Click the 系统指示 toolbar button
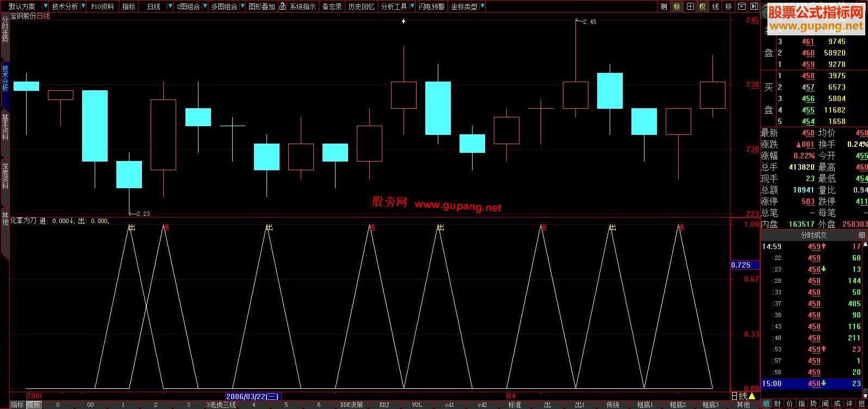Image resolution: width=868 pixels, height=409 pixels. (x=302, y=7)
